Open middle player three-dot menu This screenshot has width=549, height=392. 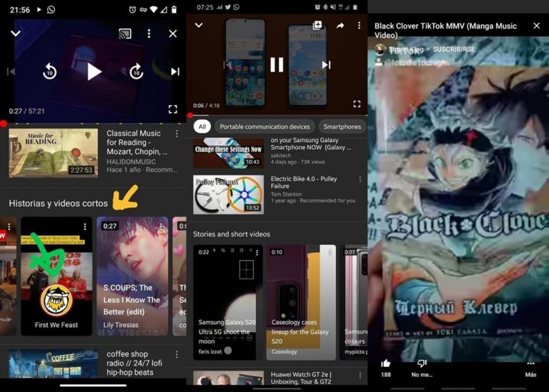click(x=359, y=25)
